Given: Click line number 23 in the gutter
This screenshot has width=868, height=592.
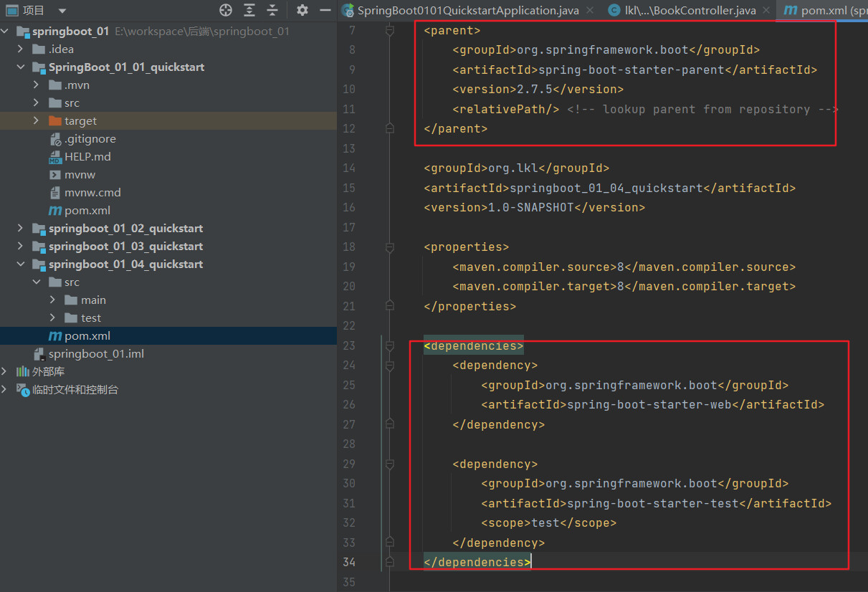Looking at the screenshot, I should point(348,346).
